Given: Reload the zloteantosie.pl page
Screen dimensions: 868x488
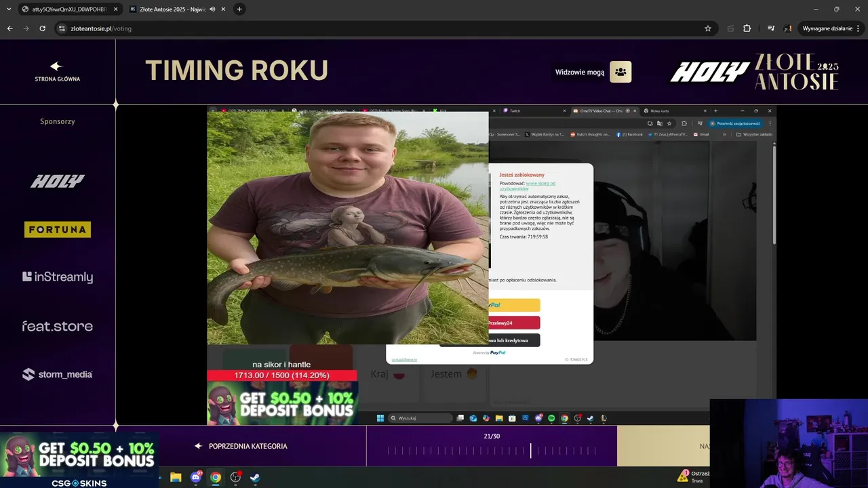Looking at the screenshot, I should click(x=42, y=28).
